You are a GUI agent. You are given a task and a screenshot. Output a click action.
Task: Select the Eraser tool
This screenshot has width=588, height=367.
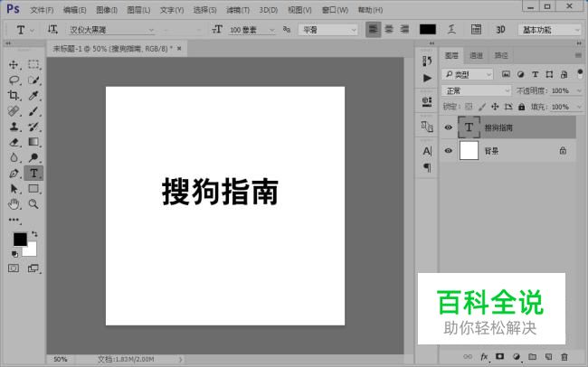pyautogui.click(x=14, y=142)
